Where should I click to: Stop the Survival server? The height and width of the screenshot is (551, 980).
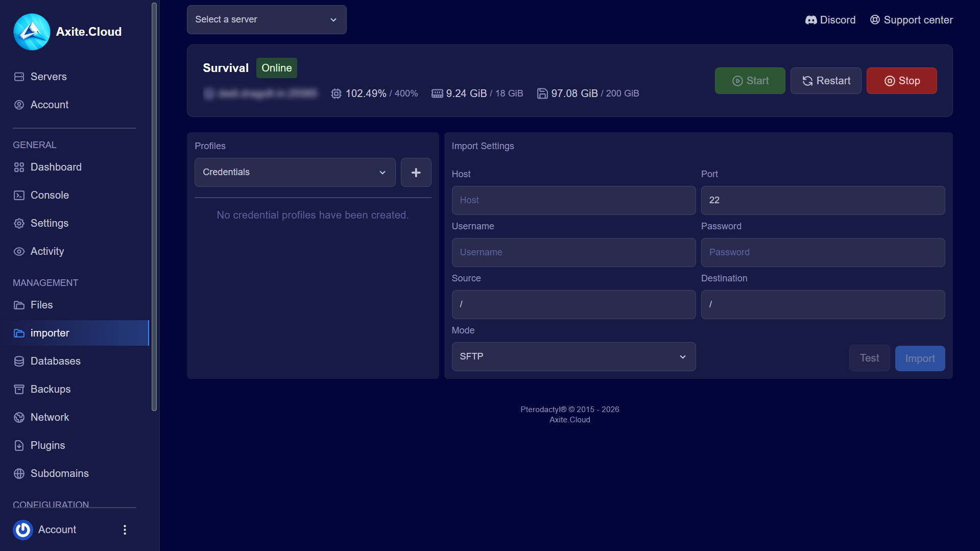pyautogui.click(x=901, y=80)
